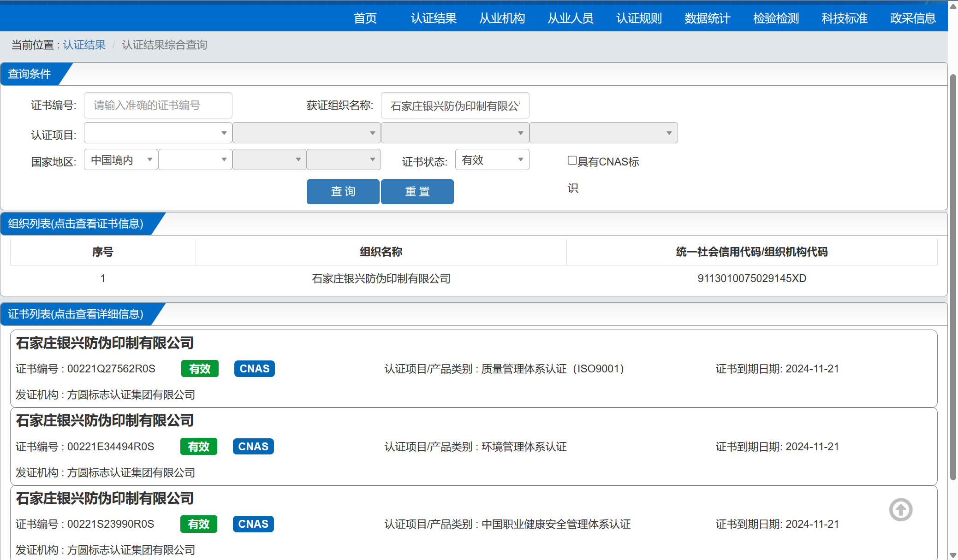Viewport: 958px width, 560px height.
Task: Click the 查询 search button
Action: tap(343, 192)
